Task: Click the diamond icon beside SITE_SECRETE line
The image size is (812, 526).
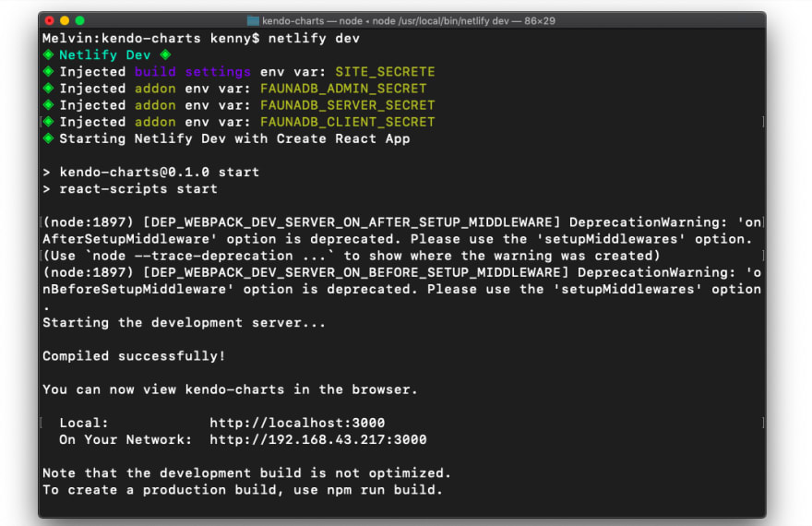Action: [48, 71]
